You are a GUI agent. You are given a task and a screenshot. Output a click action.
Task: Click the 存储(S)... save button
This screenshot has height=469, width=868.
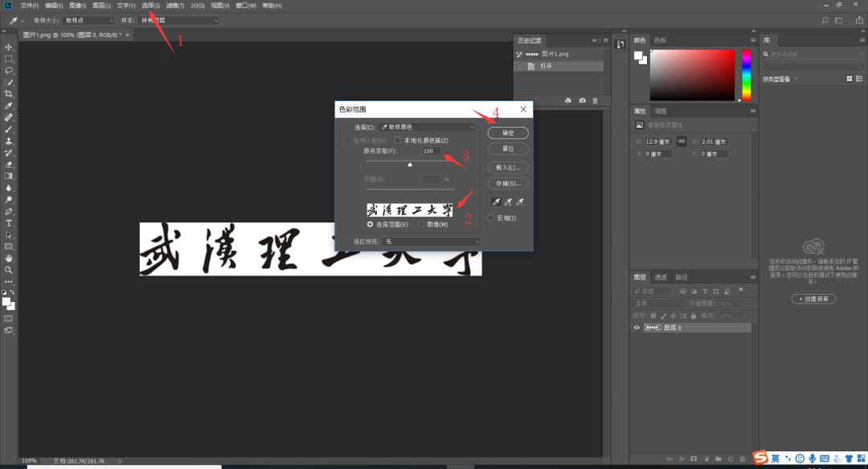tap(508, 183)
